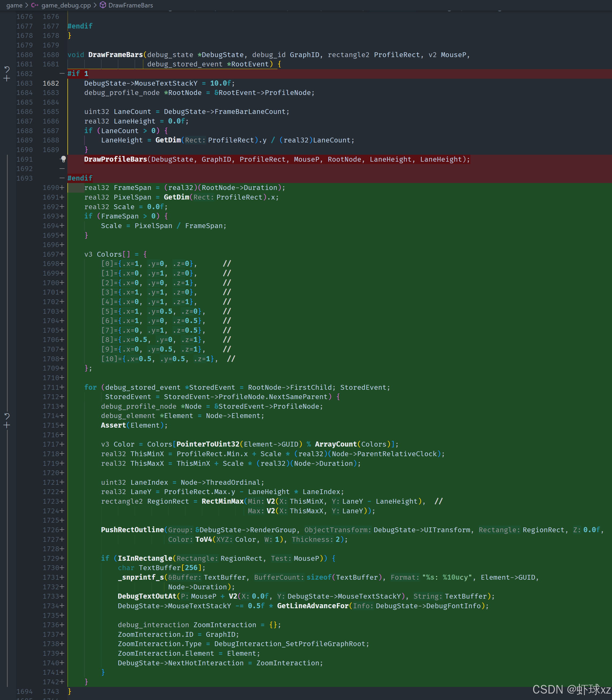Viewport: 612px width, 700px height.
Task: Click the lower revert change arrow icon
Action: click(x=7, y=416)
